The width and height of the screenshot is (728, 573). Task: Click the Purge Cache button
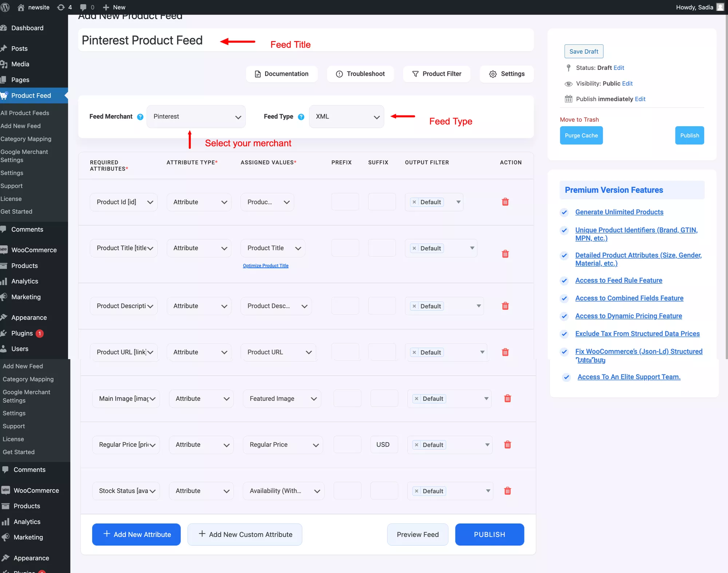tap(581, 135)
